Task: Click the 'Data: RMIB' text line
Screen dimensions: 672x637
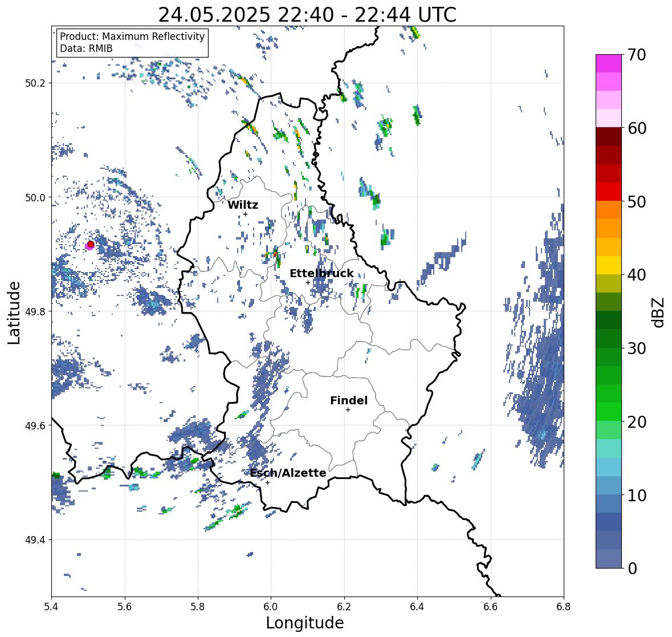Action: (86, 48)
